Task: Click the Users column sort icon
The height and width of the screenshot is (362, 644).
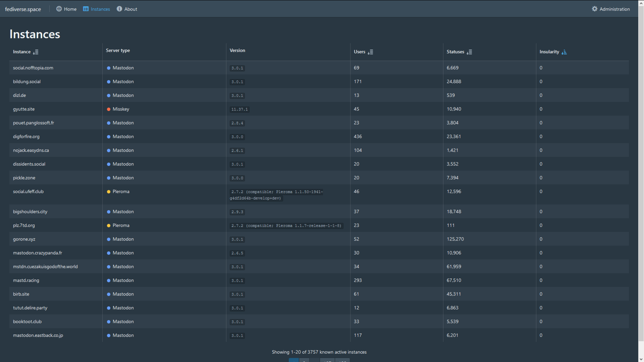Action: [x=370, y=52]
